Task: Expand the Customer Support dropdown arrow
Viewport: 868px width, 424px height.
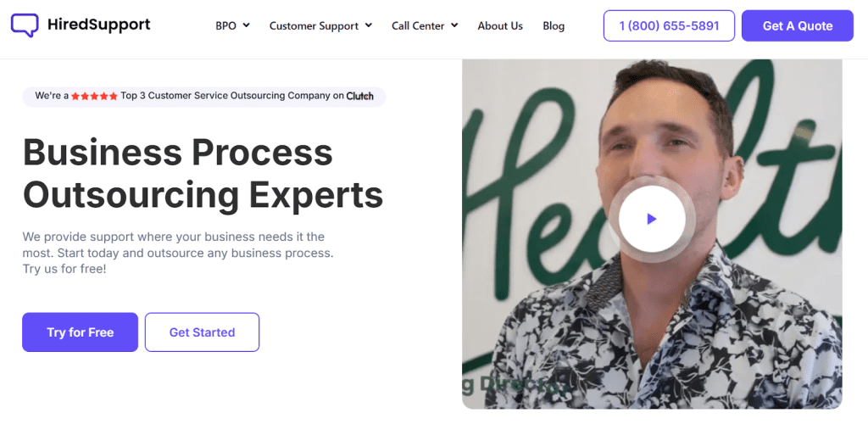Action: coord(369,25)
